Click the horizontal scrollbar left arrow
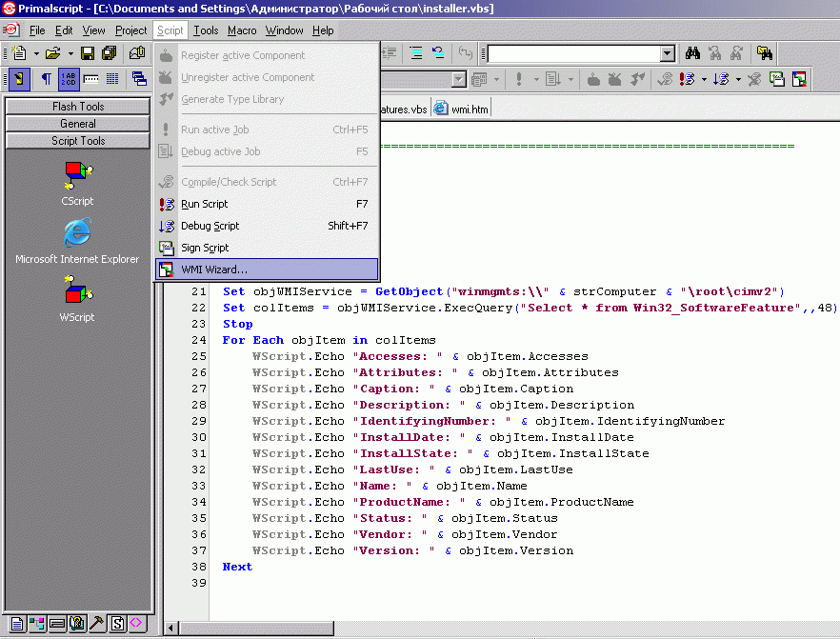 (171, 629)
